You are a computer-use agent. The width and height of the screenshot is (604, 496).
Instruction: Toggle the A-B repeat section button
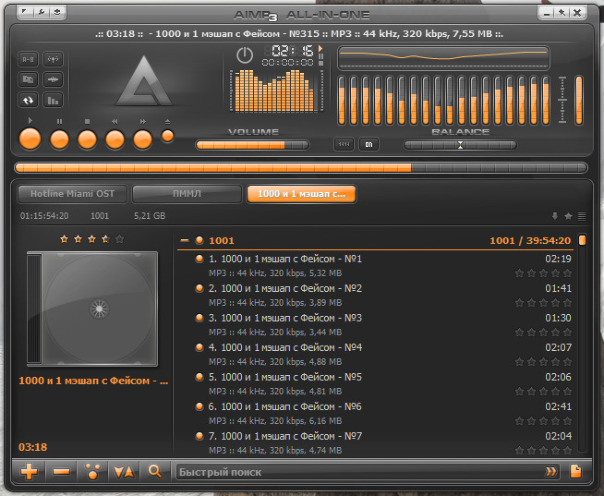(x=28, y=59)
